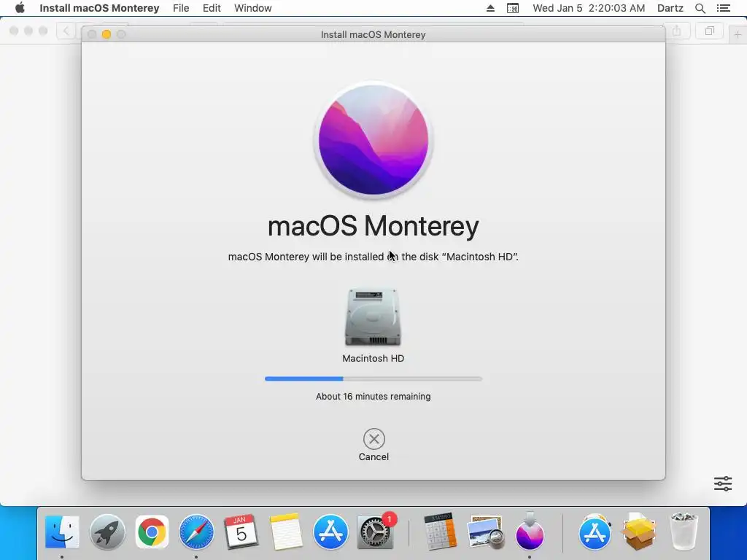Open Calendar from the Dock
Screen dimensions: 747x560
[241, 532]
